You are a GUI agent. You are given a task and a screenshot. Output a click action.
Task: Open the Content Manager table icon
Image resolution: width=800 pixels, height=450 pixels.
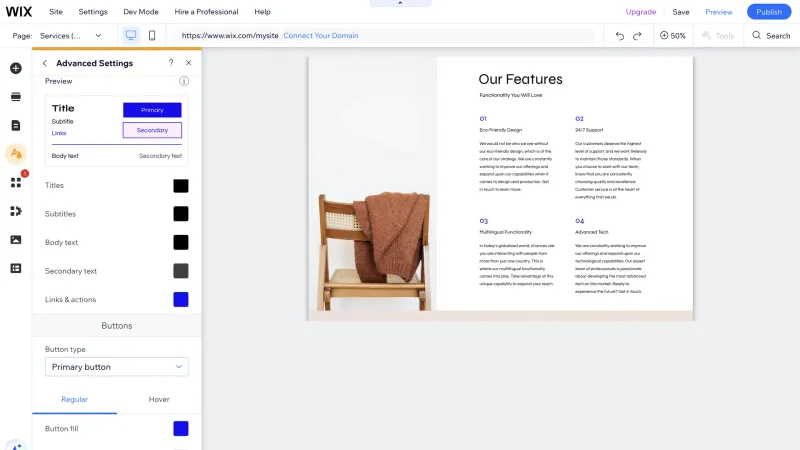(16, 268)
